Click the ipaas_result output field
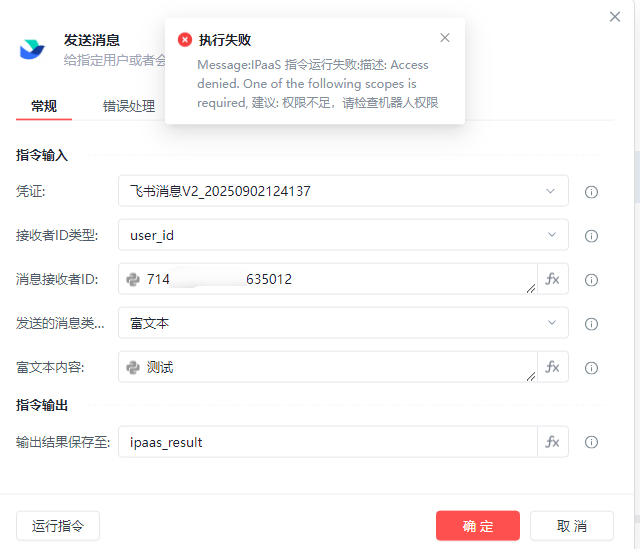The width and height of the screenshot is (640, 549). (327, 442)
